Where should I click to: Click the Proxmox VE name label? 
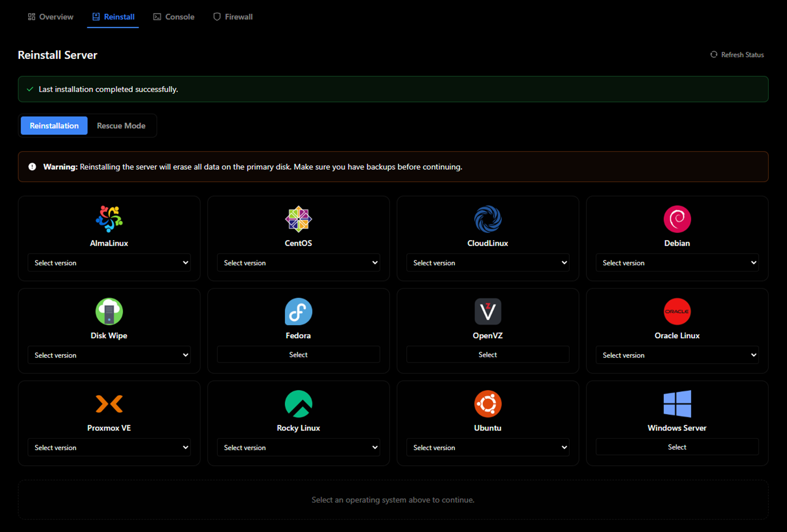[x=109, y=428]
